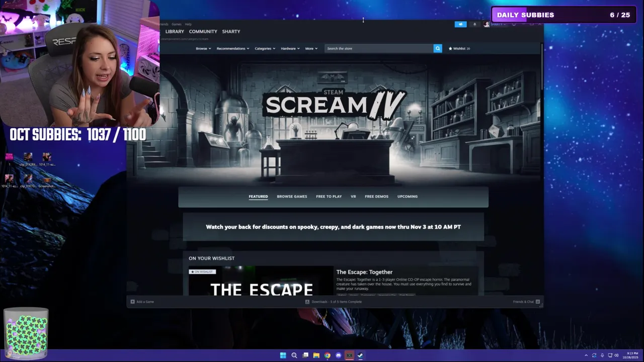Click the ON YOUR WISHLIST heading
The image size is (644, 362).
click(211, 258)
